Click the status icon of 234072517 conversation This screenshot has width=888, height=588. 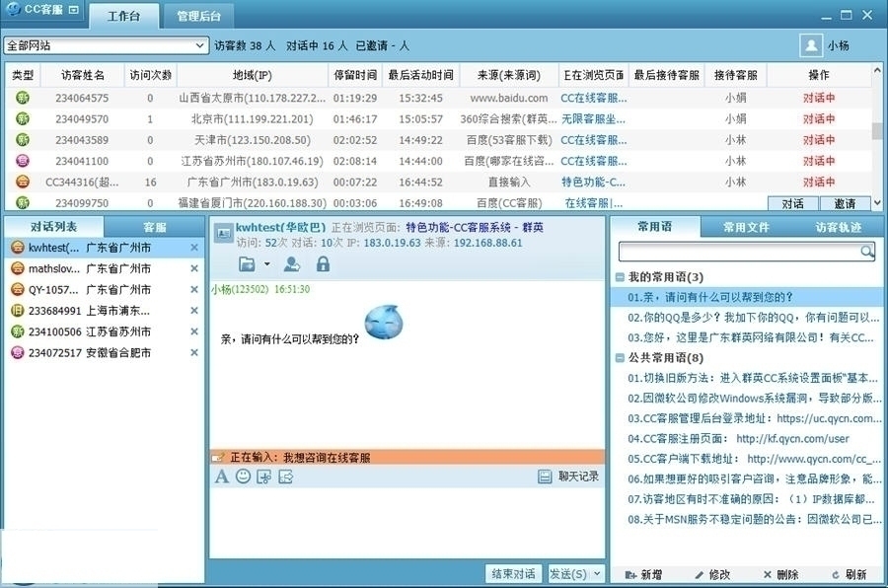[18, 352]
